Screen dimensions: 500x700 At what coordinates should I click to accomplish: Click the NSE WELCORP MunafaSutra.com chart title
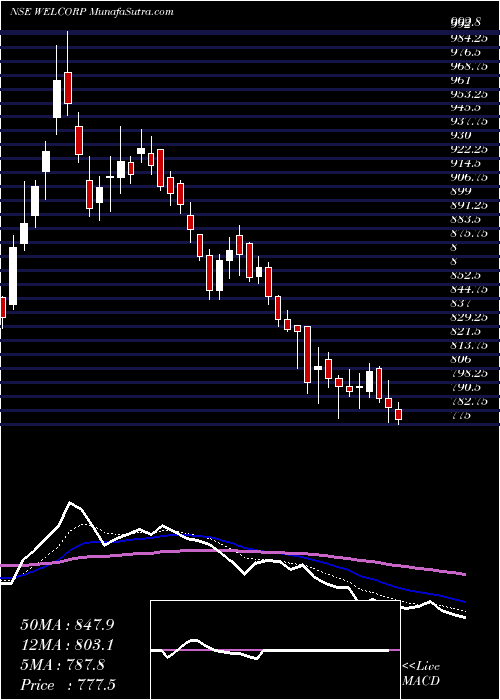click(92, 12)
